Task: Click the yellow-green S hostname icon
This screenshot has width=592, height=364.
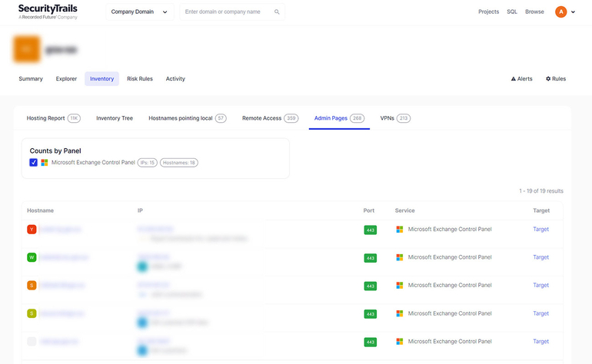Action: point(32,313)
